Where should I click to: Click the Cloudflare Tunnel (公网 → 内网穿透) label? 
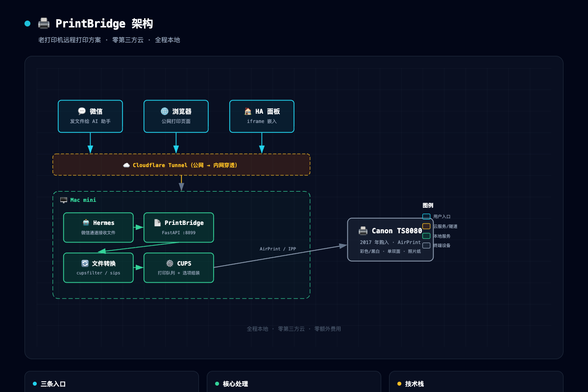pos(185,165)
